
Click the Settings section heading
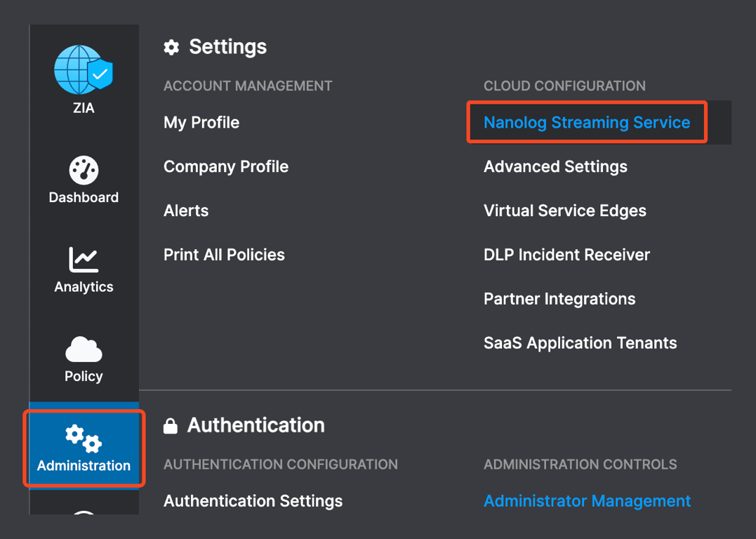[227, 47]
